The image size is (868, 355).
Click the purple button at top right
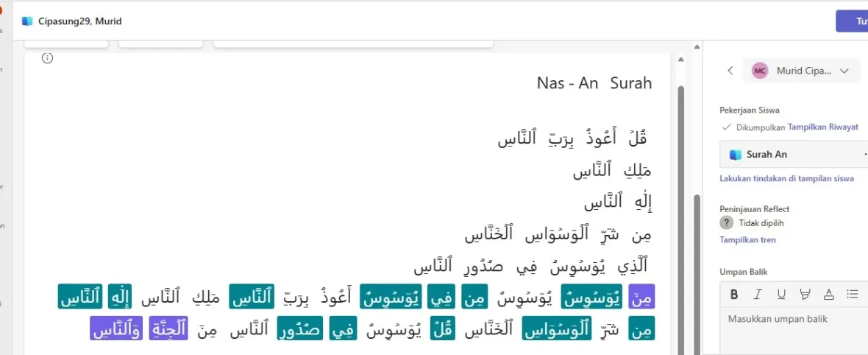[x=853, y=21]
